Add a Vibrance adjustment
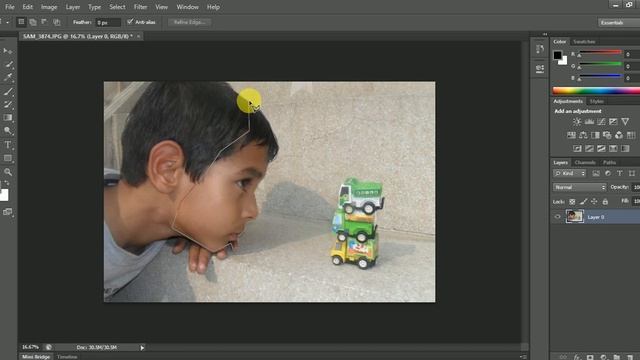This screenshot has height=360, width=640. (625, 122)
